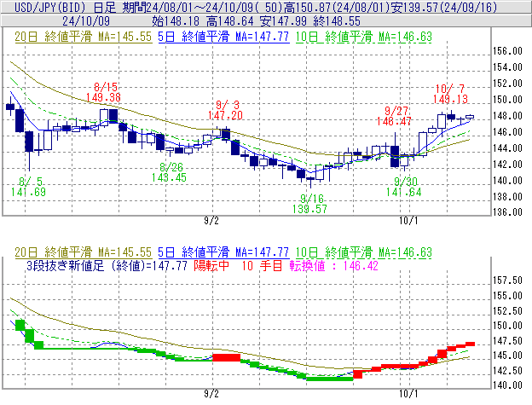Click the high price 高148.64 in info bar
The image size is (532, 405).
(x=230, y=21)
